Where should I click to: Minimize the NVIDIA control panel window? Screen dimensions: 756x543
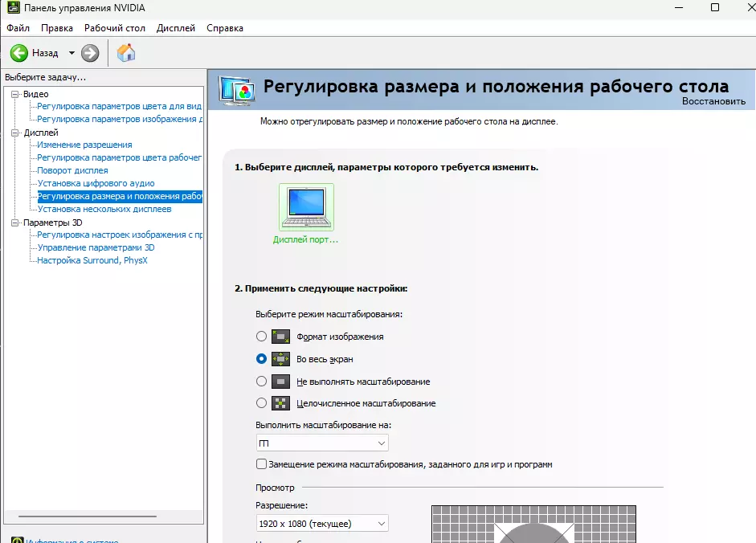click(679, 8)
